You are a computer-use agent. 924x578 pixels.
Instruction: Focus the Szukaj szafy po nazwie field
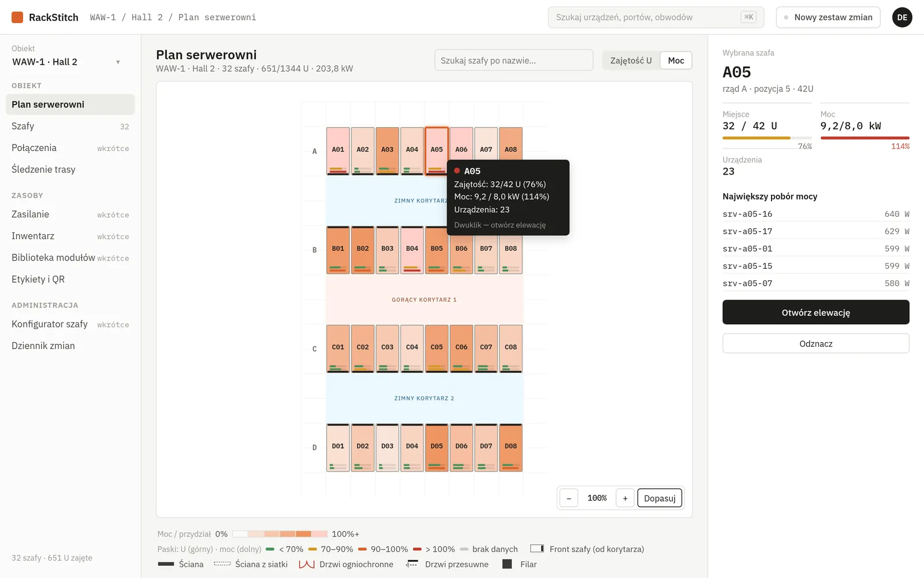(513, 60)
